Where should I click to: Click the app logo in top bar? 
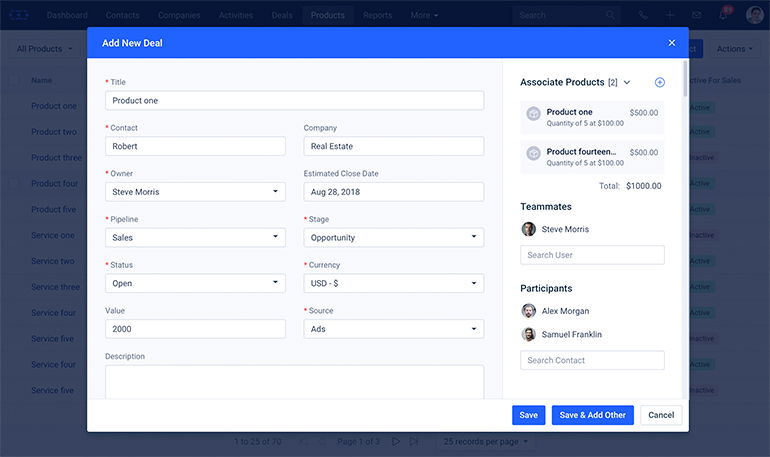click(19, 15)
